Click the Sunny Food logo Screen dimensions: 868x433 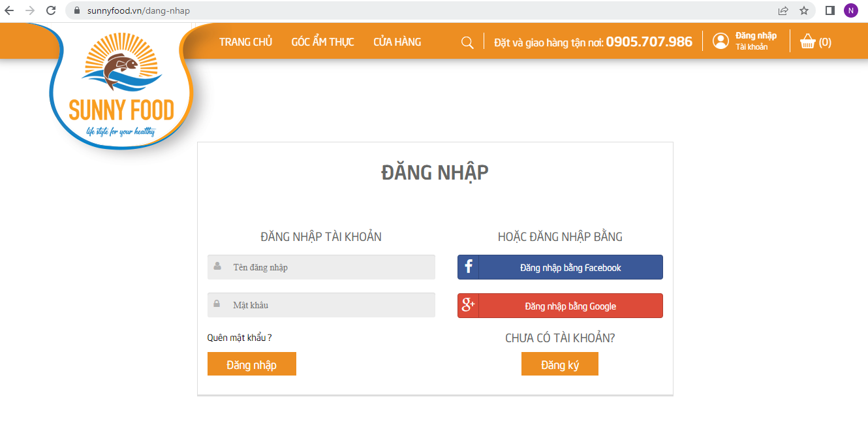(121, 88)
